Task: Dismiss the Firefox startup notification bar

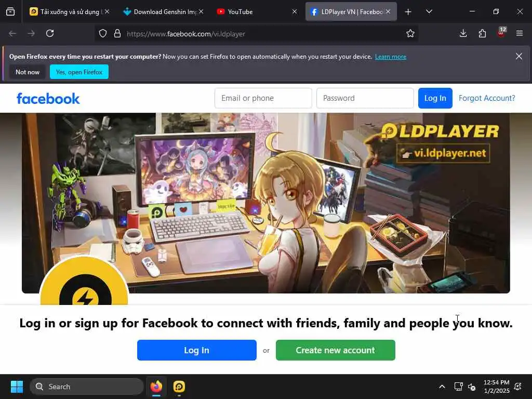Action: point(519,56)
